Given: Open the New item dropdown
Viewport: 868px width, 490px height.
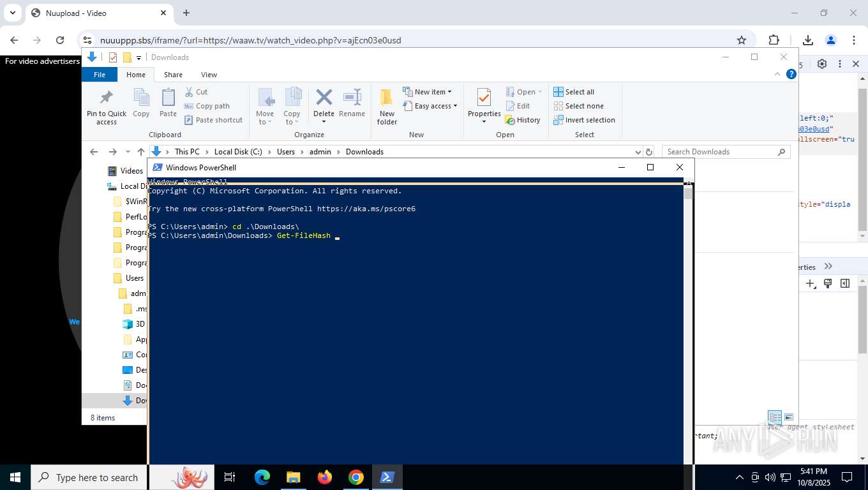Looking at the screenshot, I should click(x=427, y=92).
